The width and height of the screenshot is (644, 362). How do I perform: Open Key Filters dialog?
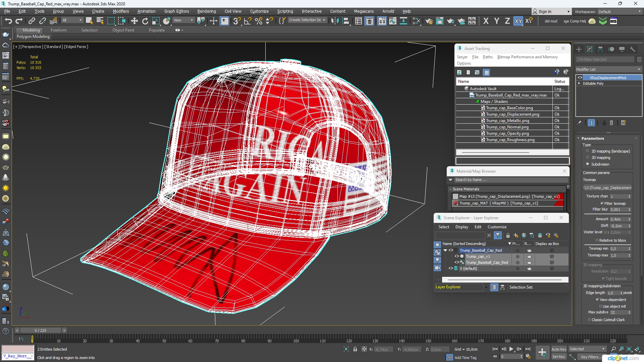(591, 357)
